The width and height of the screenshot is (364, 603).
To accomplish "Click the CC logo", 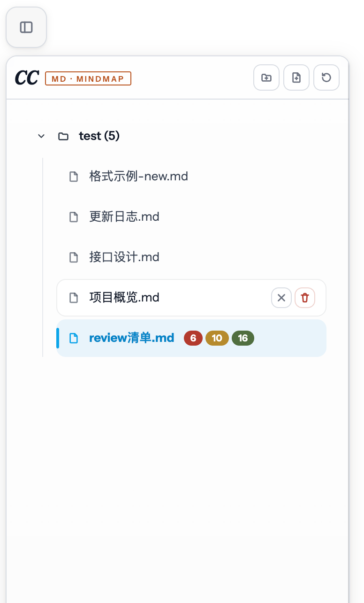I will click(27, 78).
